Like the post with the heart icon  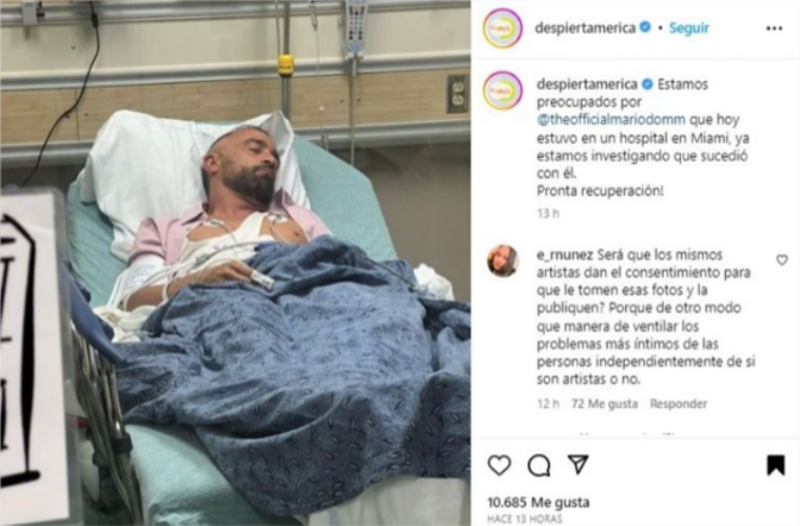click(499, 465)
